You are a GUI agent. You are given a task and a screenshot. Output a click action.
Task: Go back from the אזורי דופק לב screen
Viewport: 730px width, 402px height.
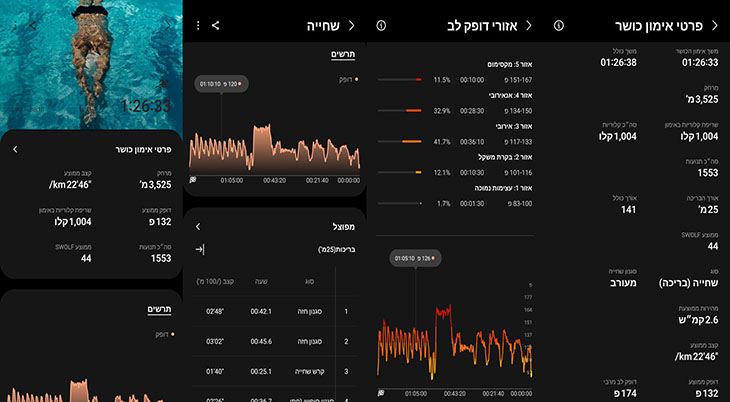[529, 26]
